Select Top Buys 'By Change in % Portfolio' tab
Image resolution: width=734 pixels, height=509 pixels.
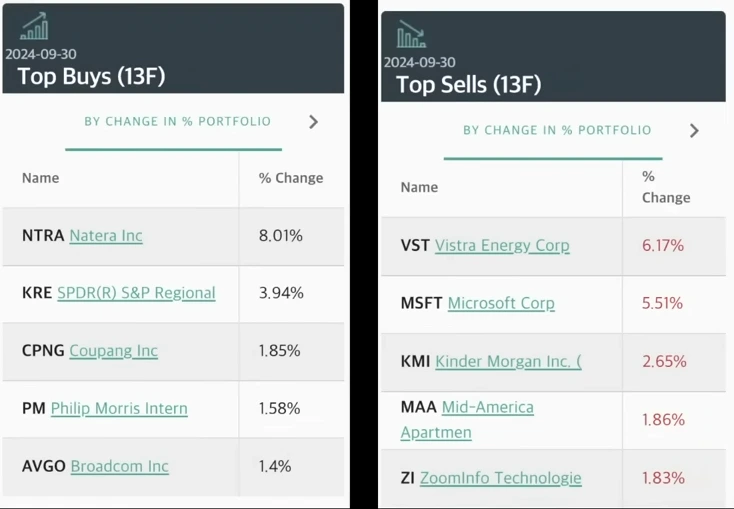click(x=177, y=122)
